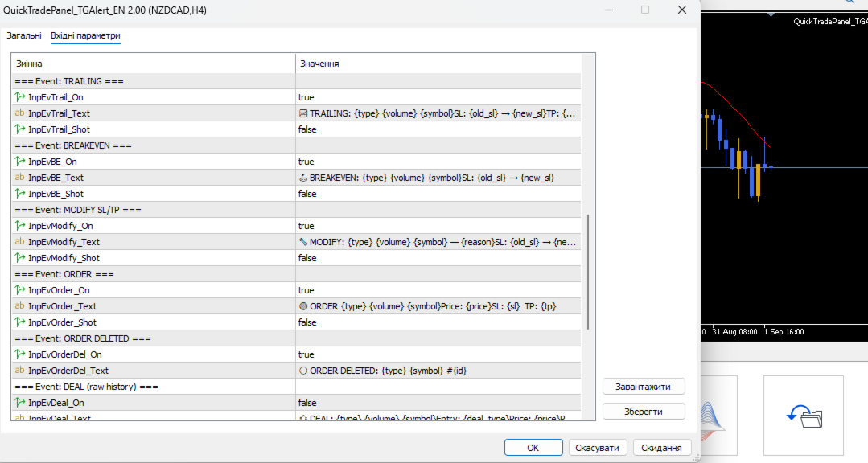Viewport: 868px width, 463px height.
Task: Click the 'ab' icon beside InpEvModify_Text
Action: (20, 242)
